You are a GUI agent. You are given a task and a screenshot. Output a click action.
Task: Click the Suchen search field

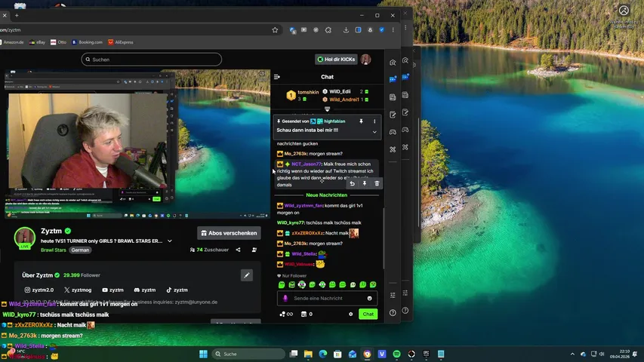152,60
